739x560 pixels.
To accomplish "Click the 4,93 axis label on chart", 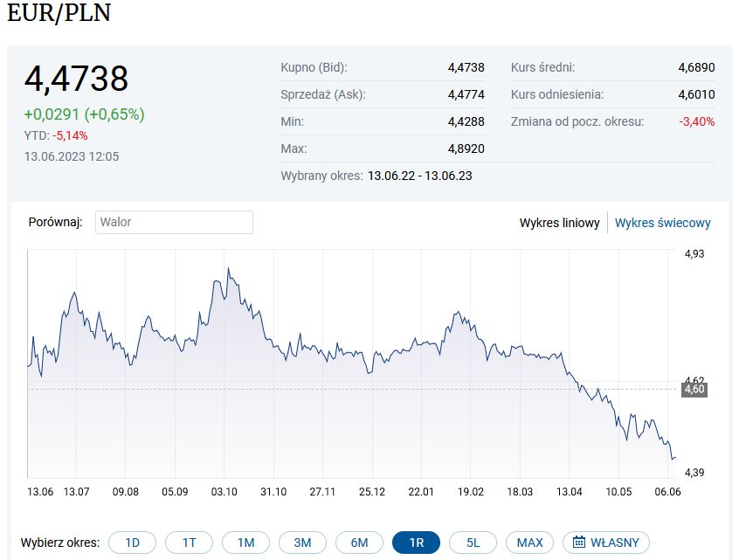I will (694, 255).
